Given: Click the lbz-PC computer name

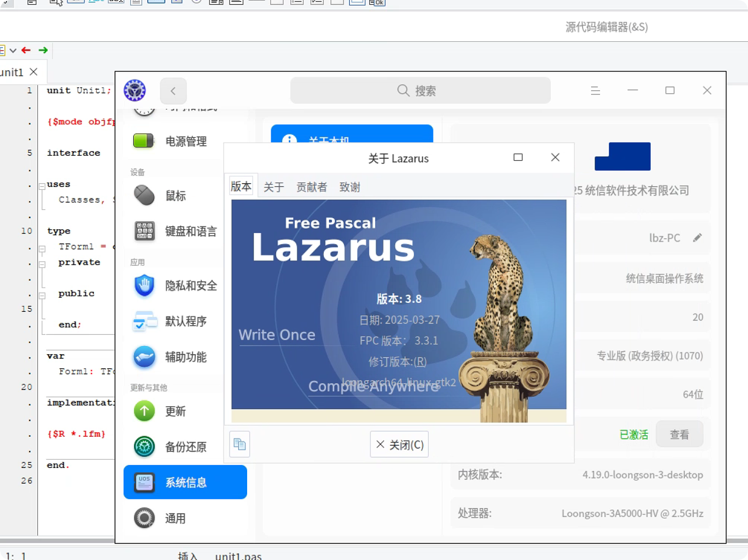Looking at the screenshot, I should click(665, 238).
